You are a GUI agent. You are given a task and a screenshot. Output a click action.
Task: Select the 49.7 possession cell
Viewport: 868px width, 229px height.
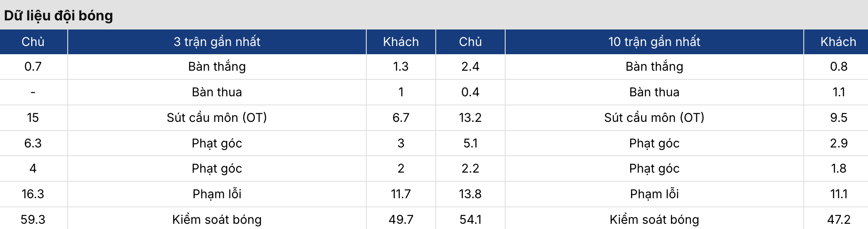401,219
